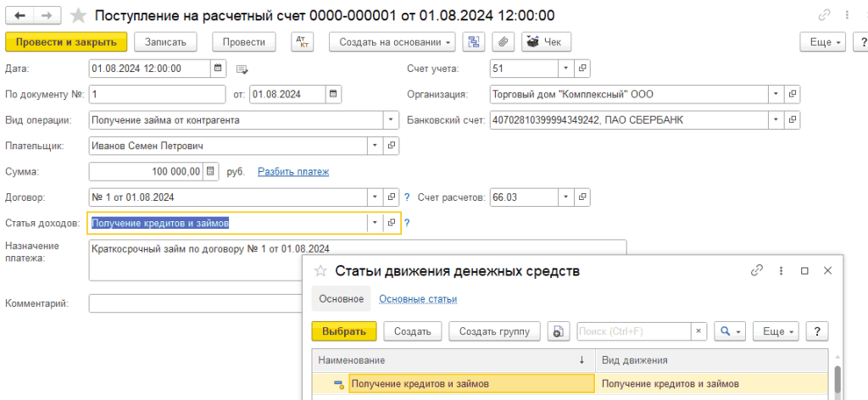Viewport: 868px width, 400px height.
Task: Expand the Организация dropdown
Action: [776, 94]
